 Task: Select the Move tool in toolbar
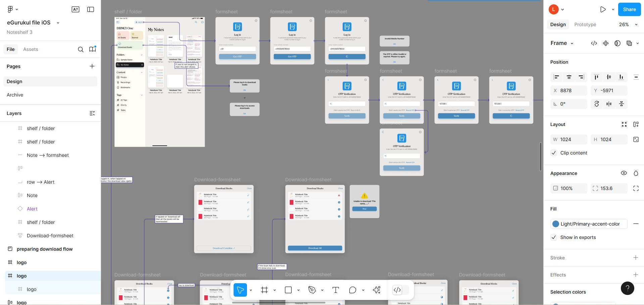coord(240,290)
